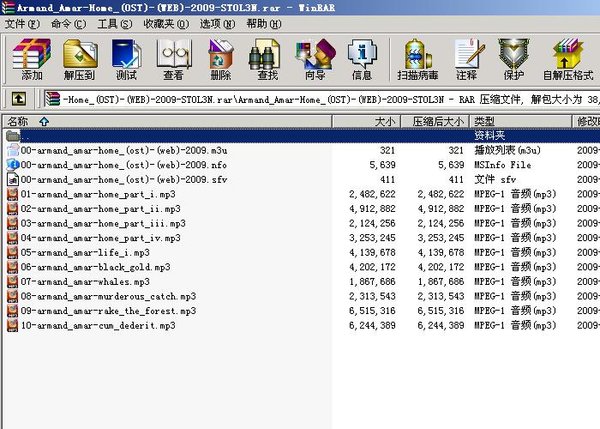Viewport: 600px width, 429px height.
Task: Select file 01-armand_amar-home_part_i.mp3
Action: coord(98,194)
